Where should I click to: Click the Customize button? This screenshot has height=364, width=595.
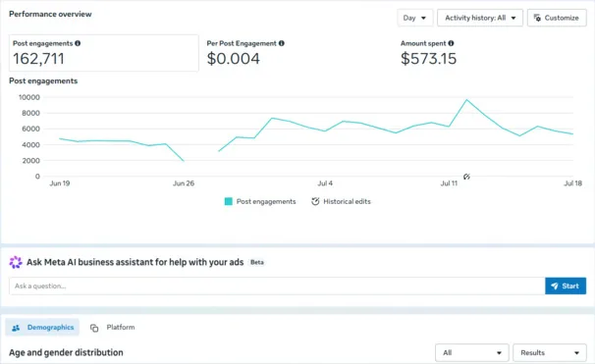(557, 18)
